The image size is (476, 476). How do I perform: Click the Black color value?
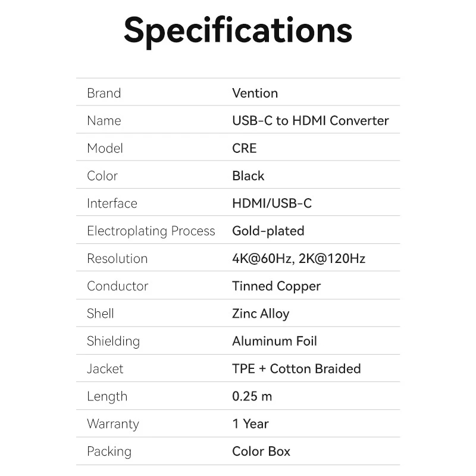[248, 176]
